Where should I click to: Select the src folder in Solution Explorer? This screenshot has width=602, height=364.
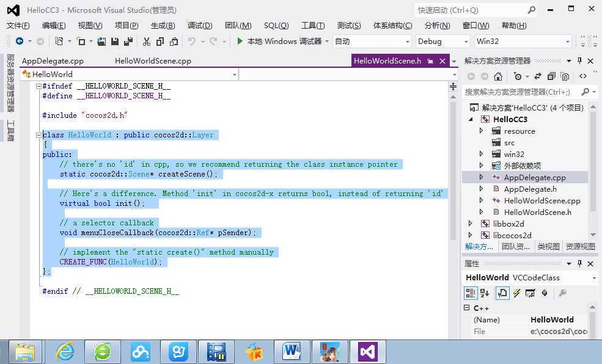point(509,143)
